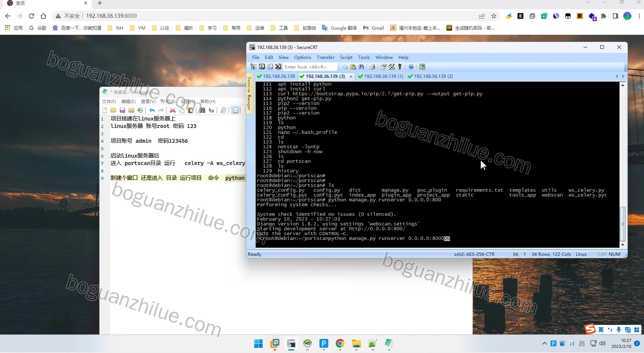Open the Script menu in SecureCRT
The height and width of the screenshot is (353, 644).
pyautogui.click(x=346, y=57)
